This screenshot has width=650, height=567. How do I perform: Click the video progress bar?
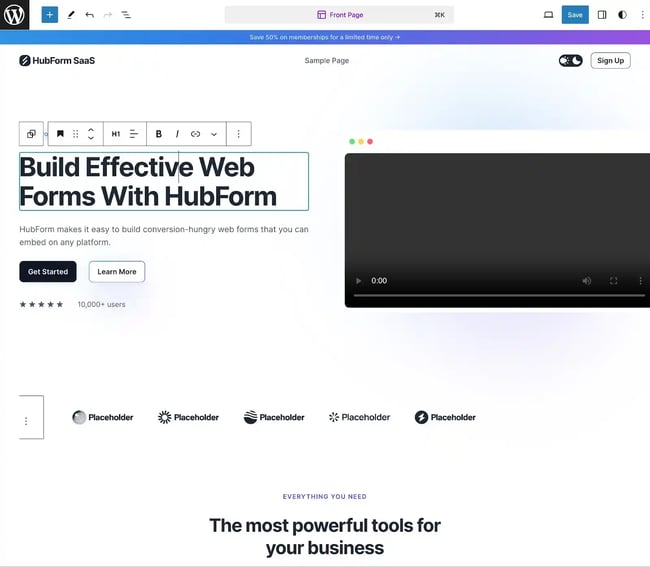tap(499, 296)
